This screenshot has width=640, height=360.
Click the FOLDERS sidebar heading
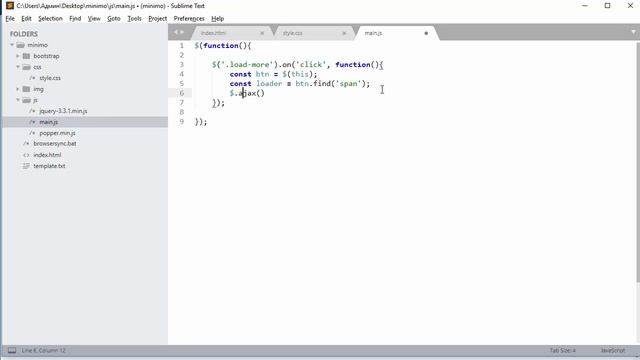(24, 34)
